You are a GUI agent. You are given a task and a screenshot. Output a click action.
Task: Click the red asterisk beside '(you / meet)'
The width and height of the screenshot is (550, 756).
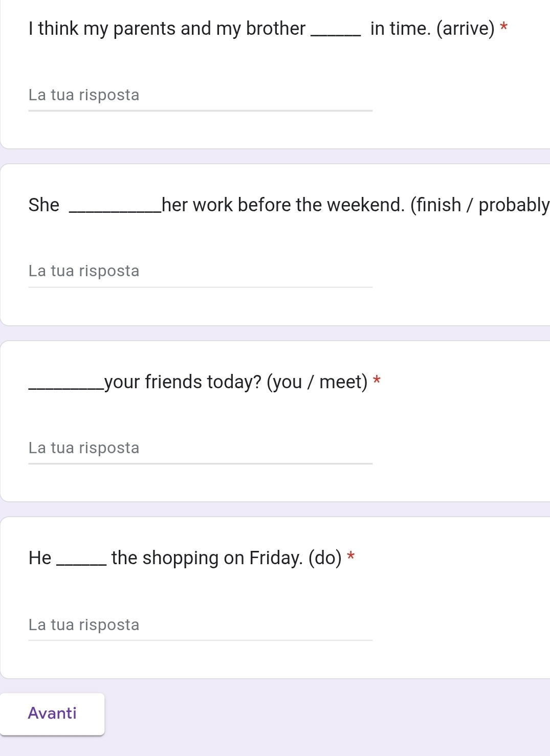377,381
